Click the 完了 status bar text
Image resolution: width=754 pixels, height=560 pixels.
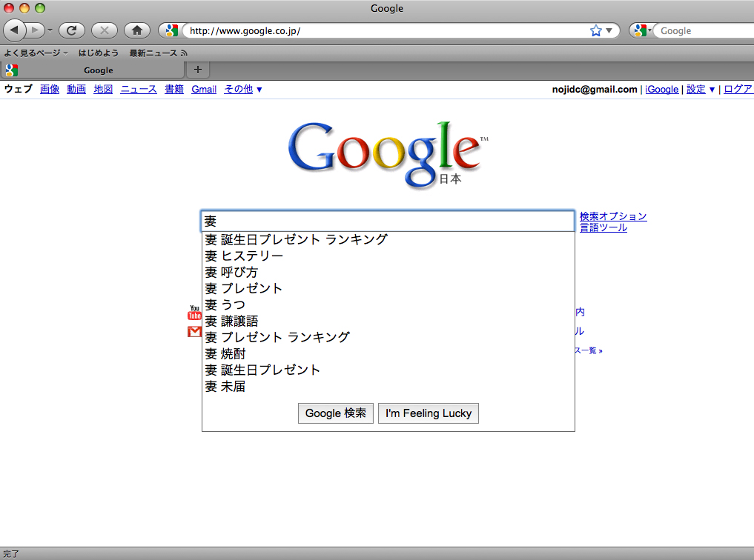click(11, 554)
